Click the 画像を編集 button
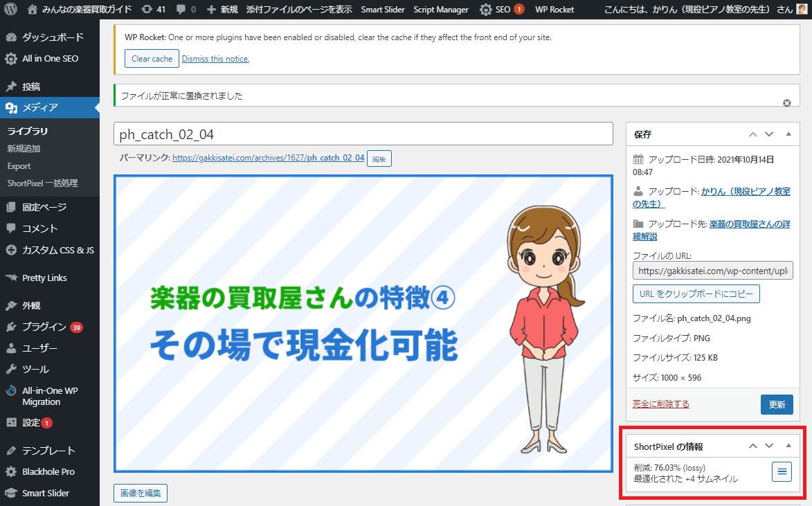Viewport: 812px width, 506px height. (141, 494)
